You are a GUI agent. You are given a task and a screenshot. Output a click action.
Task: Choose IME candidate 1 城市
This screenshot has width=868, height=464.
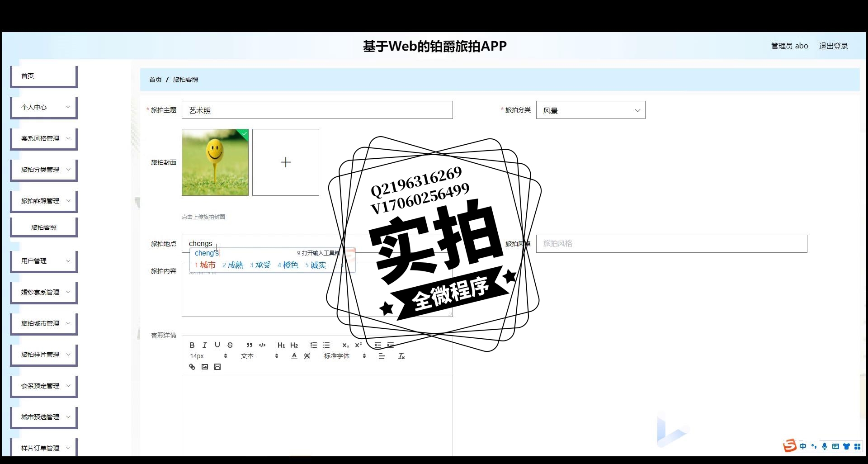coord(205,265)
